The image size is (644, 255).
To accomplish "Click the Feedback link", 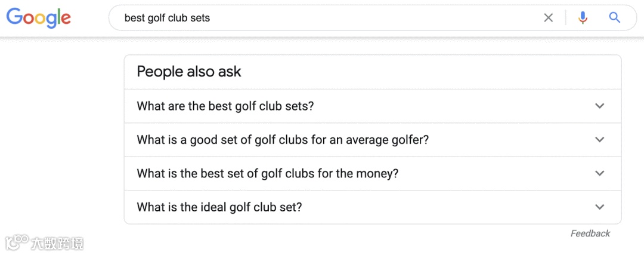I will (590, 234).
